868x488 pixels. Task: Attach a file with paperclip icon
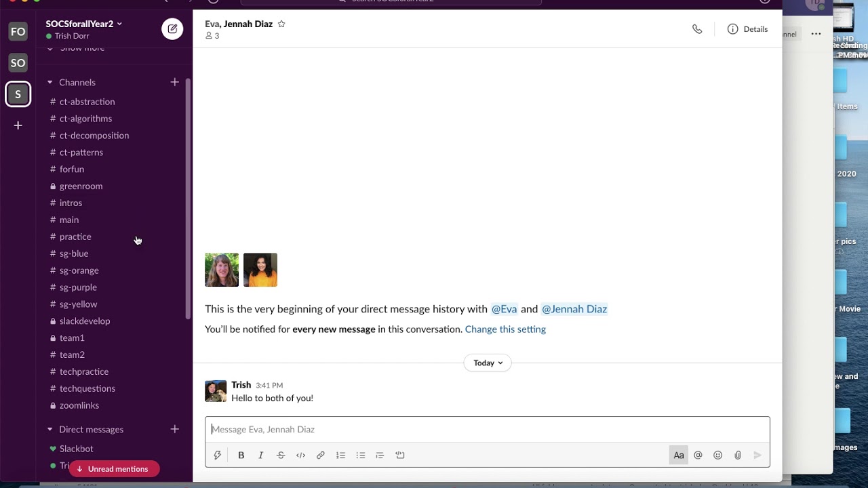[x=738, y=455]
